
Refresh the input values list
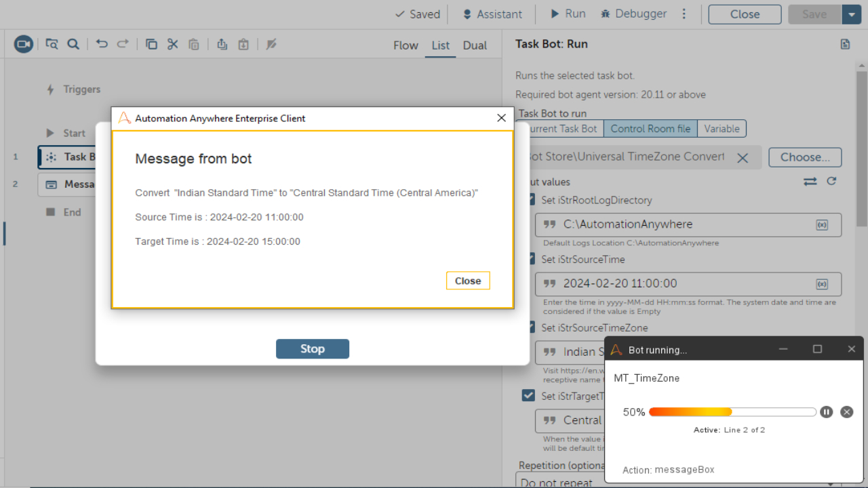831,182
